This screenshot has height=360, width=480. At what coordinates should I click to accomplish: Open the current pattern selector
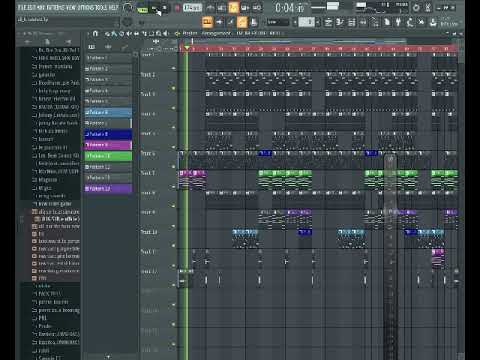point(307,22)
